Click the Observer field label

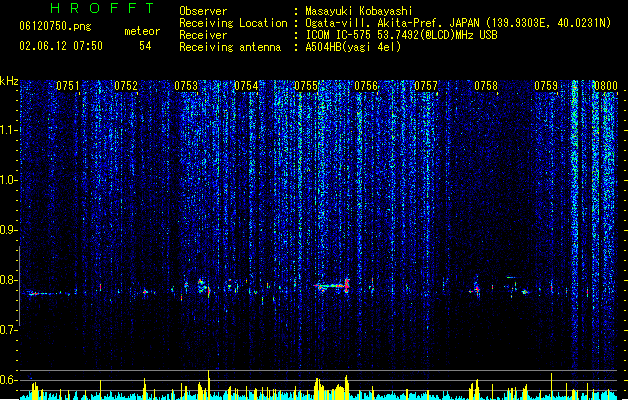[203, 11]
